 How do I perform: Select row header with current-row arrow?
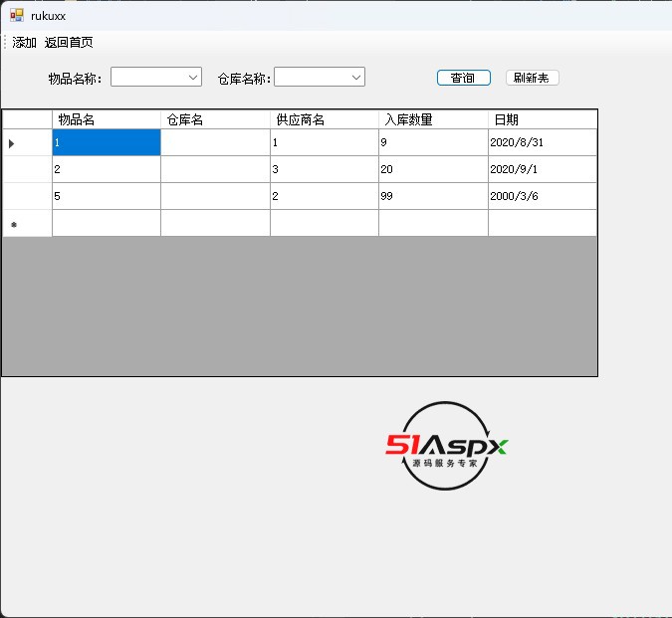coord(28,142)
